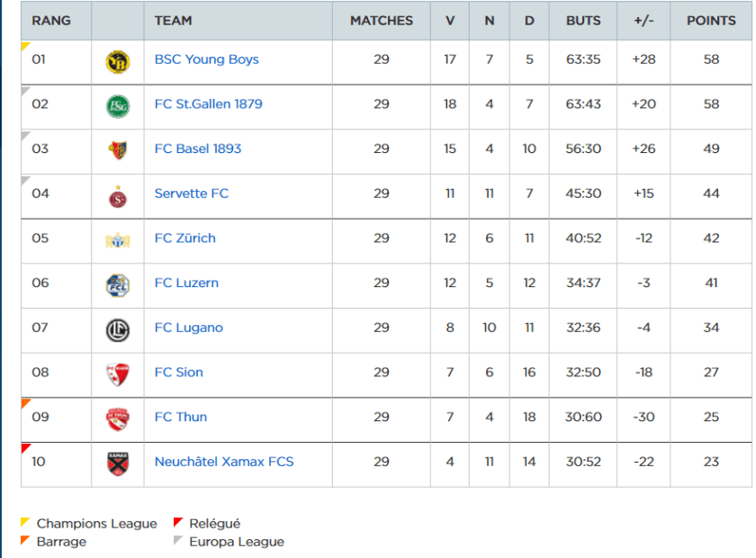Click the FC Sion club crest
Viewport: 756px width, 558px height.
pyautogui.click(x=117, y=373)
